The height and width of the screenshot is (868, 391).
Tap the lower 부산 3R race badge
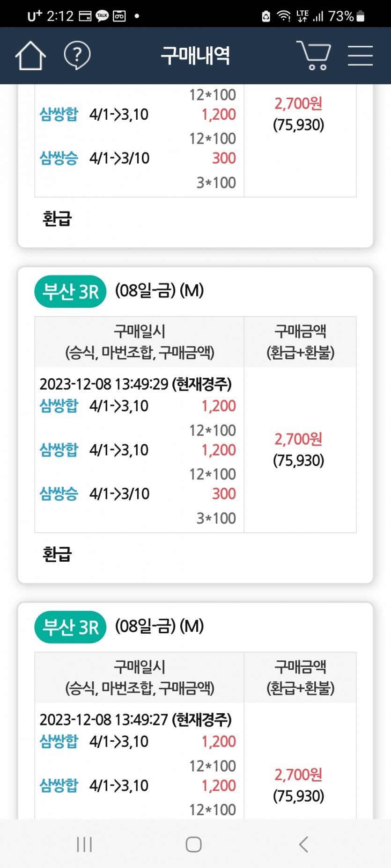70,627
